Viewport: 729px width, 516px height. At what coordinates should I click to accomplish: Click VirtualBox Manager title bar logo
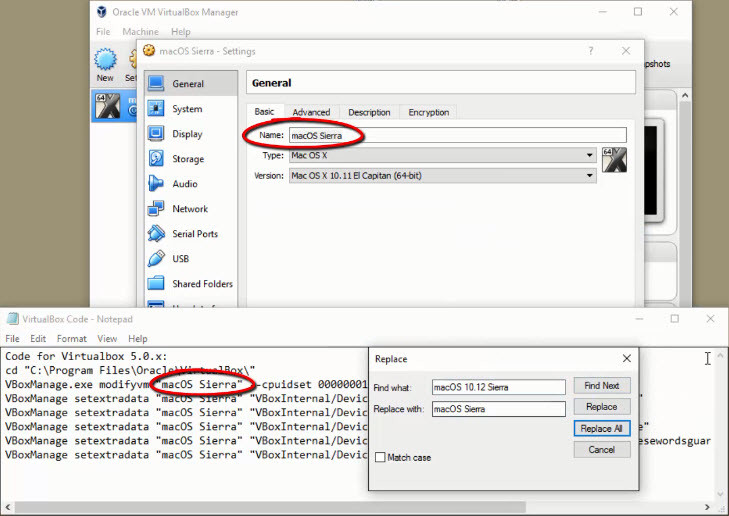point(101,12)
